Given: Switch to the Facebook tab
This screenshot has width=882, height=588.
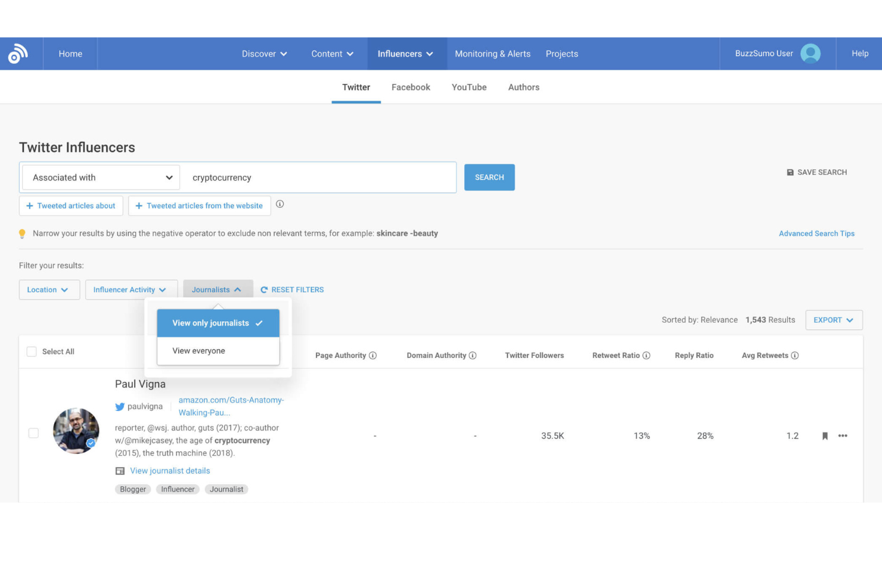Looking at the screenshot, I should (x=411, y=87).
